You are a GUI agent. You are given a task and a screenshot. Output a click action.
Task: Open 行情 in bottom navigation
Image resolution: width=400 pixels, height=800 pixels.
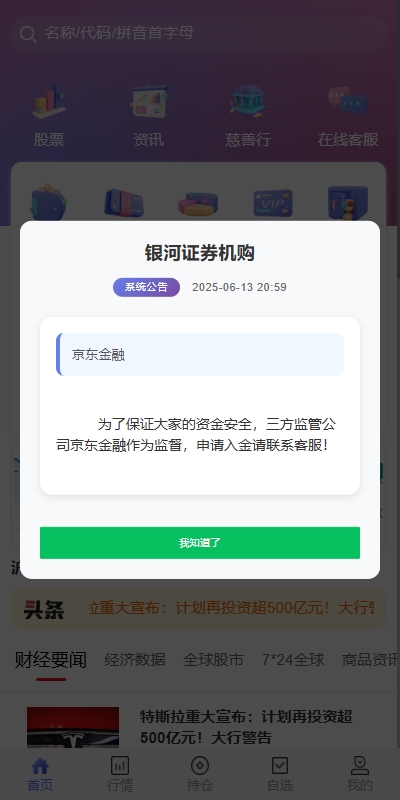click(120, 774)
